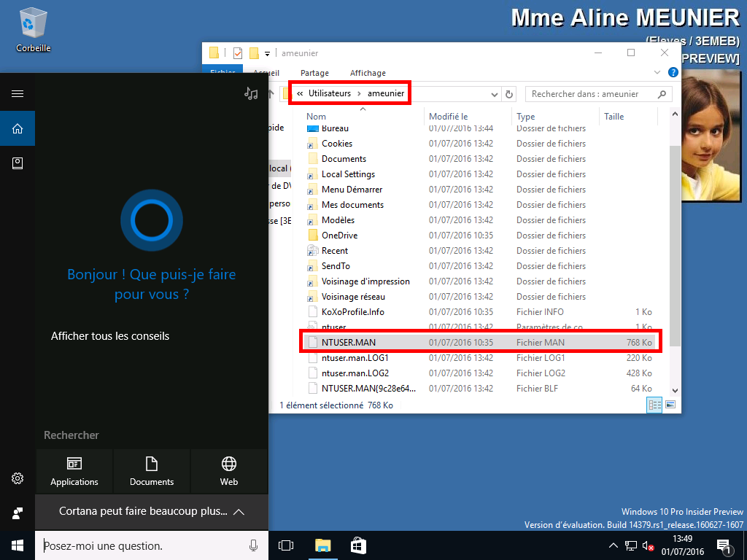Image resolution: width=747 pixels, height=560 pixels.
Task: Select the SendTo folder
Action: [x=479, y=265]
